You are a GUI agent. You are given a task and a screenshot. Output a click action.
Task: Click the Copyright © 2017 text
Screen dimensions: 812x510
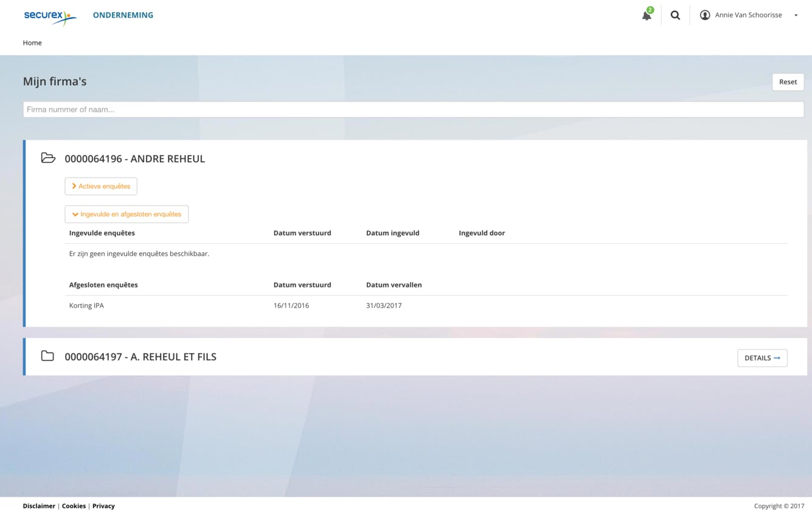pyautogui.click(x=779, y=506)
